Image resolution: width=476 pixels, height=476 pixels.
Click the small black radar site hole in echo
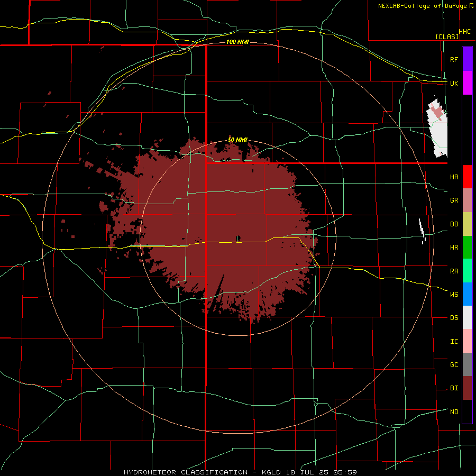(239, 238)
